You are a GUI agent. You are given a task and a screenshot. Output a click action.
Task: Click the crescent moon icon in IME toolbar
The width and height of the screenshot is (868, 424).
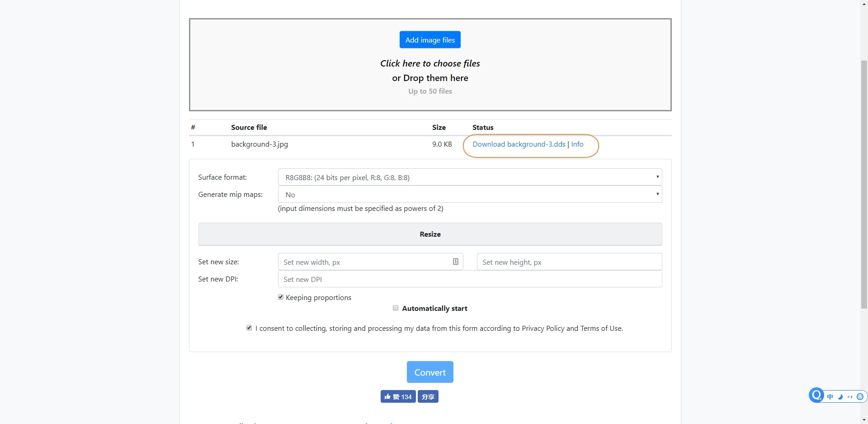[x=840, y=397]
